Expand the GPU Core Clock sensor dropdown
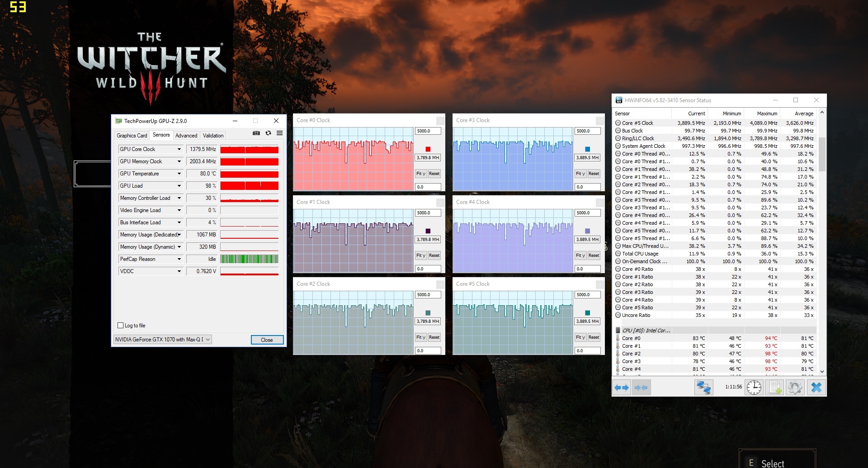This screenshot has height=468, width=868. 179,149
